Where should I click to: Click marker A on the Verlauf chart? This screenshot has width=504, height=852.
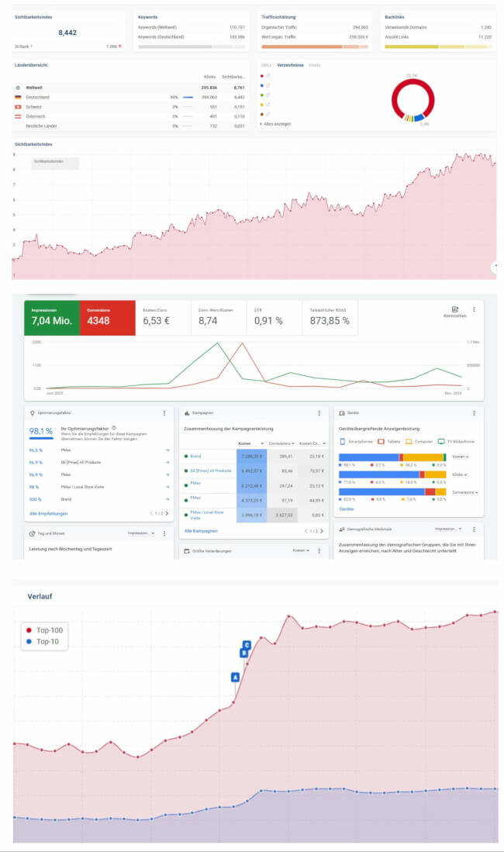pos(235,676)
